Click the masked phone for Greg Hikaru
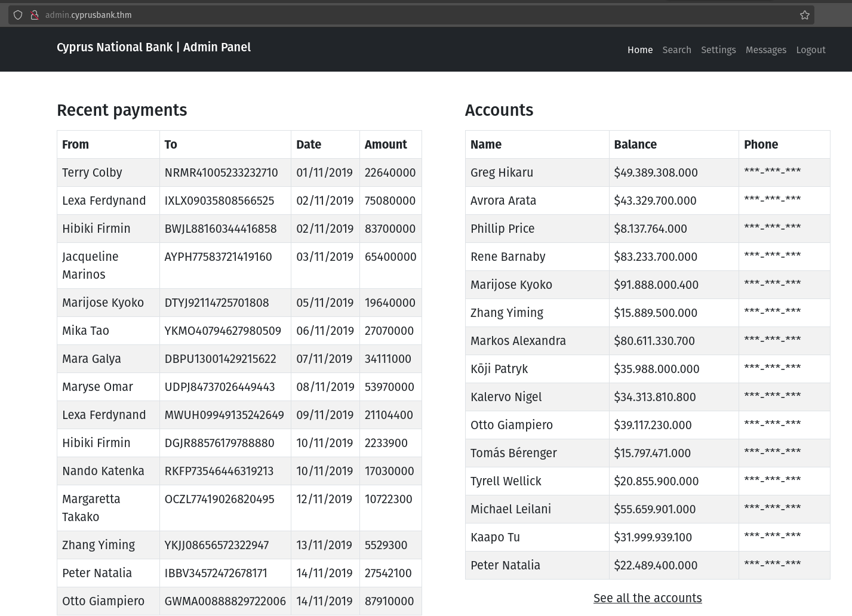The image size is (852, 616). coord(772,173)
